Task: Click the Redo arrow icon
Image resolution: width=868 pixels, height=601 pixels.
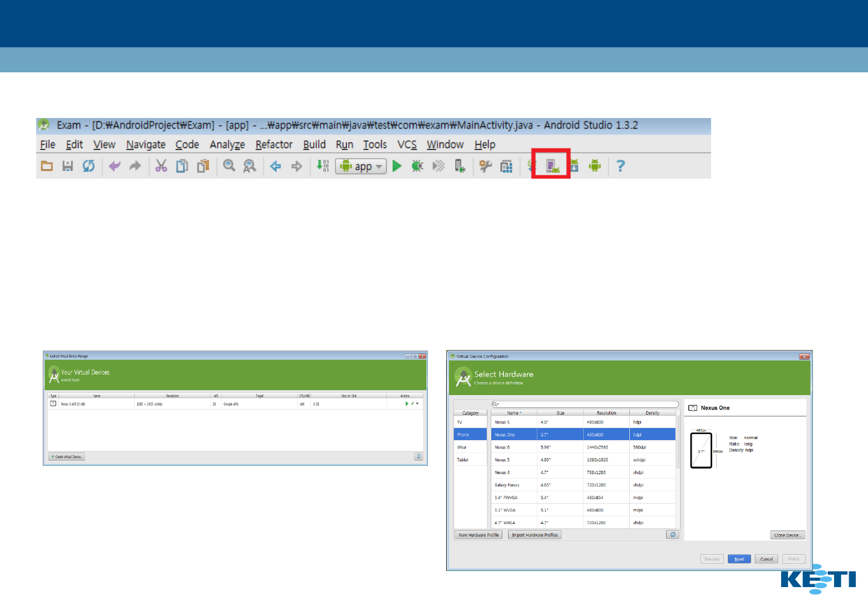Action: pyautogui.click(x=135, y=166)
